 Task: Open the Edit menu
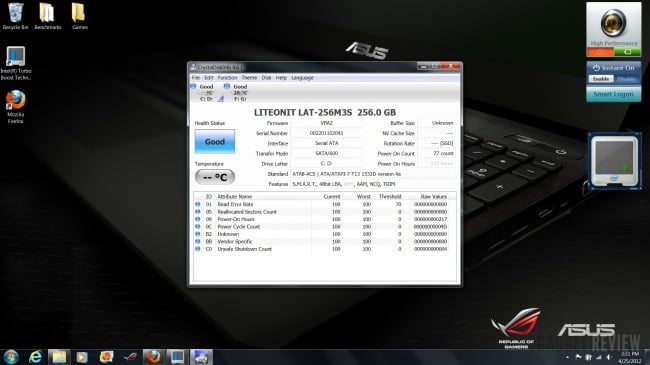pos(209,78)
